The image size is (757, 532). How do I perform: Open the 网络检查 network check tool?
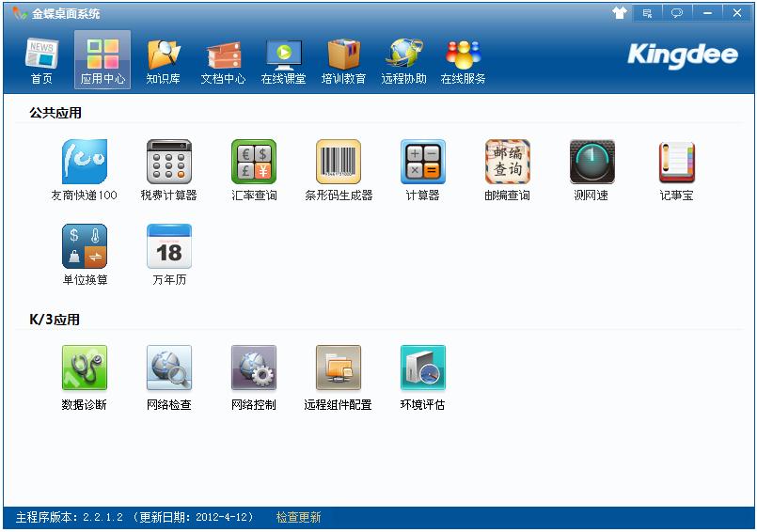[x=169, y=368]
